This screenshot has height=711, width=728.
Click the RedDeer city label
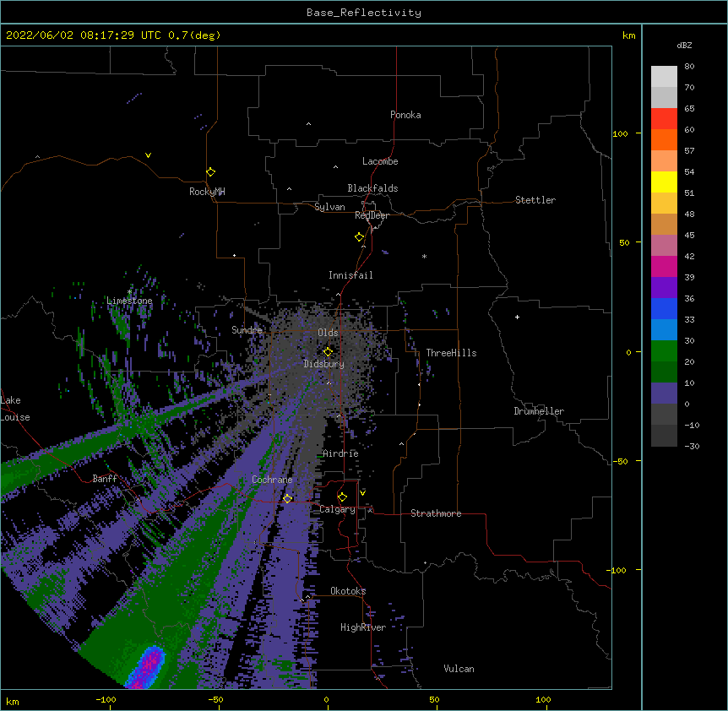pos(372,215)
